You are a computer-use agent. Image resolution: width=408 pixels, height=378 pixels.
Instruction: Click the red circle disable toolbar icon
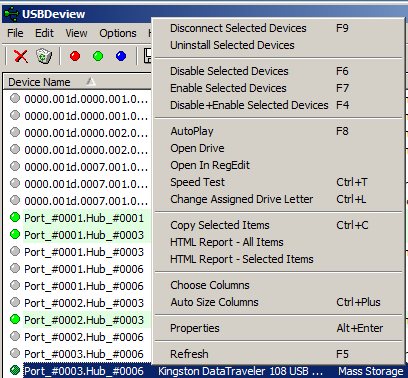[75, 56]
